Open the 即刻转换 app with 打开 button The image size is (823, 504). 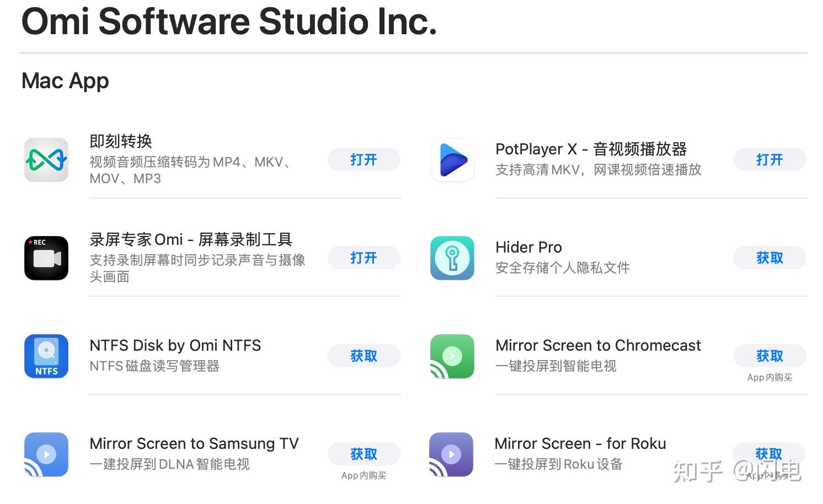click(x=364, y=160)
